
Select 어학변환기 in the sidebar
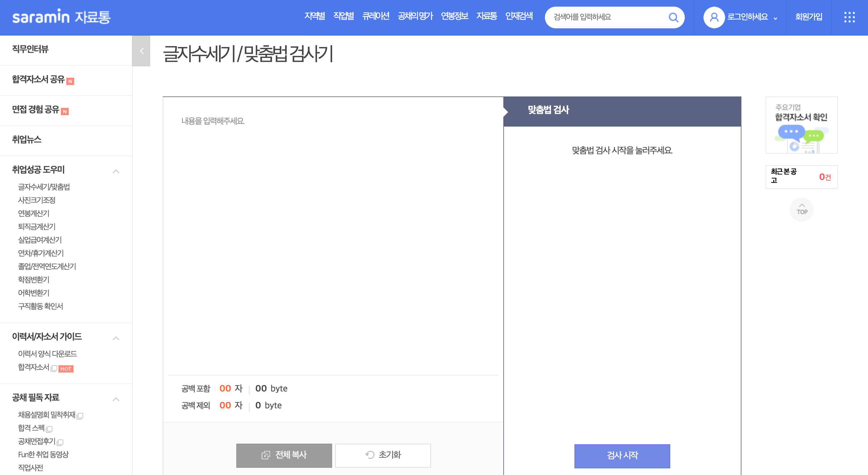click(x=34, y=293)
